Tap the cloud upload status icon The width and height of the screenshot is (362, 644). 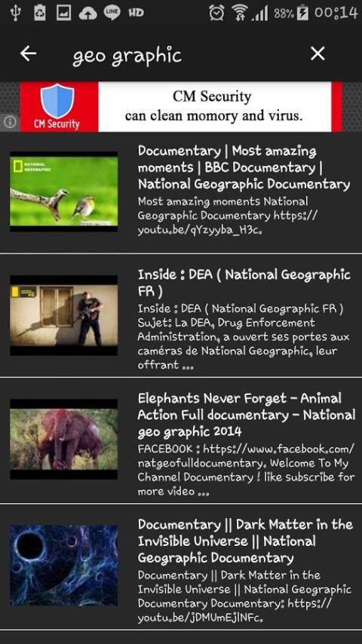pyautogui.click(x=88, y=13)
